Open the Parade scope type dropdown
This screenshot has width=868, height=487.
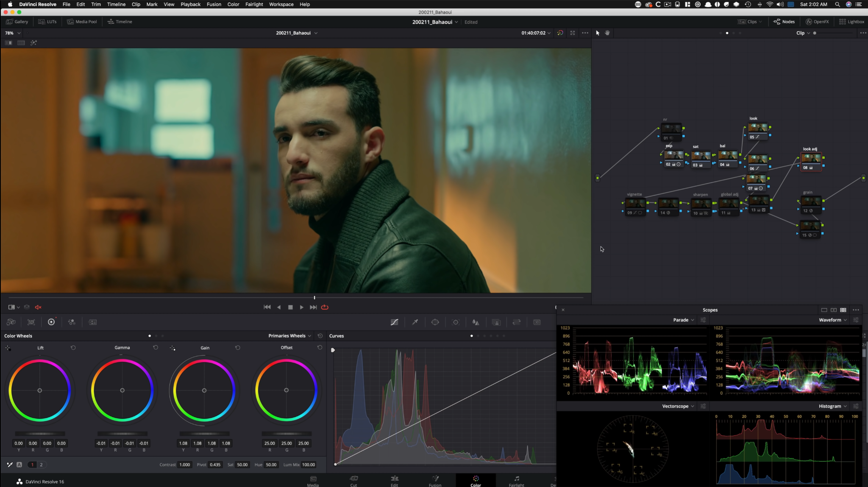[x=683, y=320]
